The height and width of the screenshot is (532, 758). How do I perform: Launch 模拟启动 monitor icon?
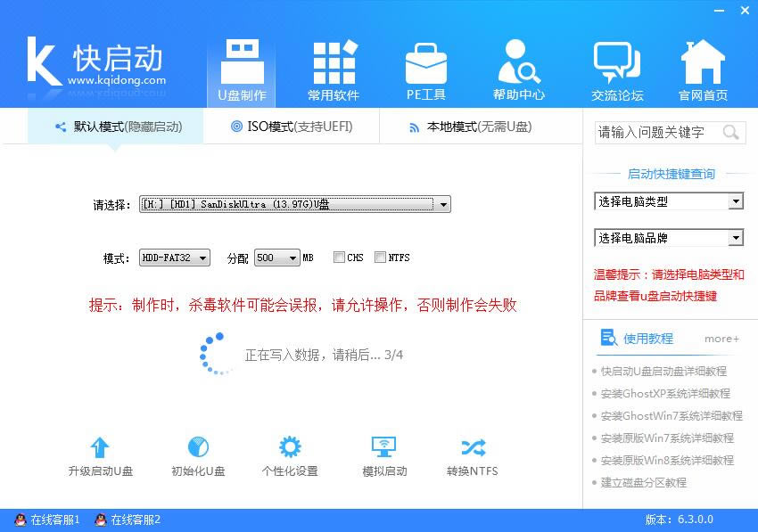[x=384, y=447]
